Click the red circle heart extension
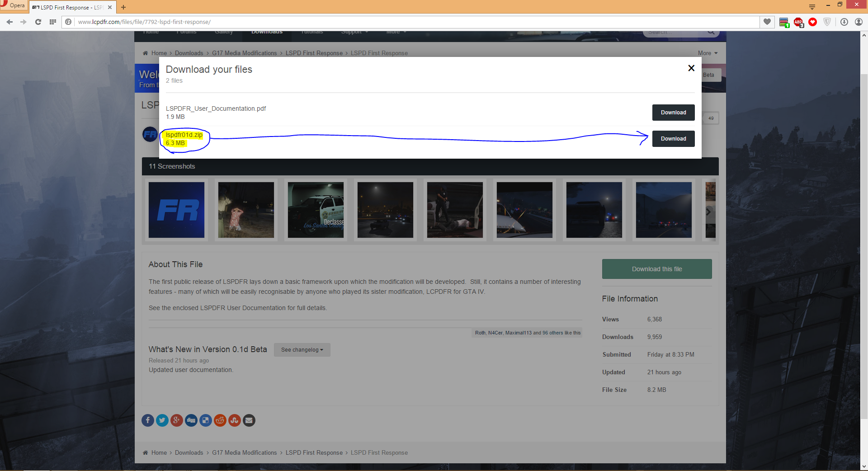The image size is (868, 471). point(813,22)
